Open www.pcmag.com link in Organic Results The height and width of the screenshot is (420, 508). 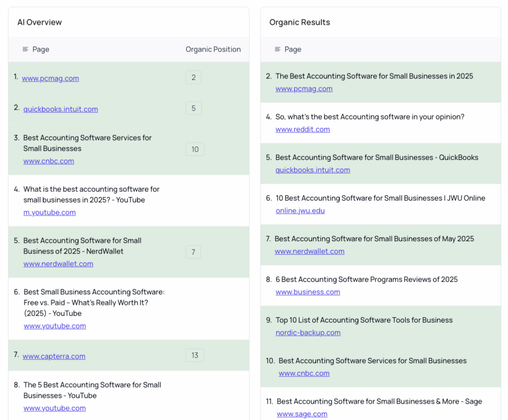pos(304,88)
